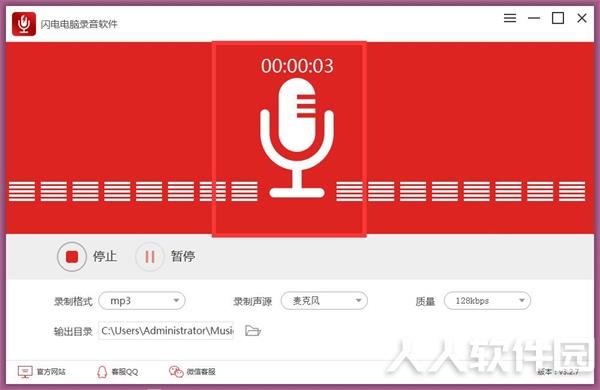
Task: Close the recorder window
Action: tap(582, 18)
